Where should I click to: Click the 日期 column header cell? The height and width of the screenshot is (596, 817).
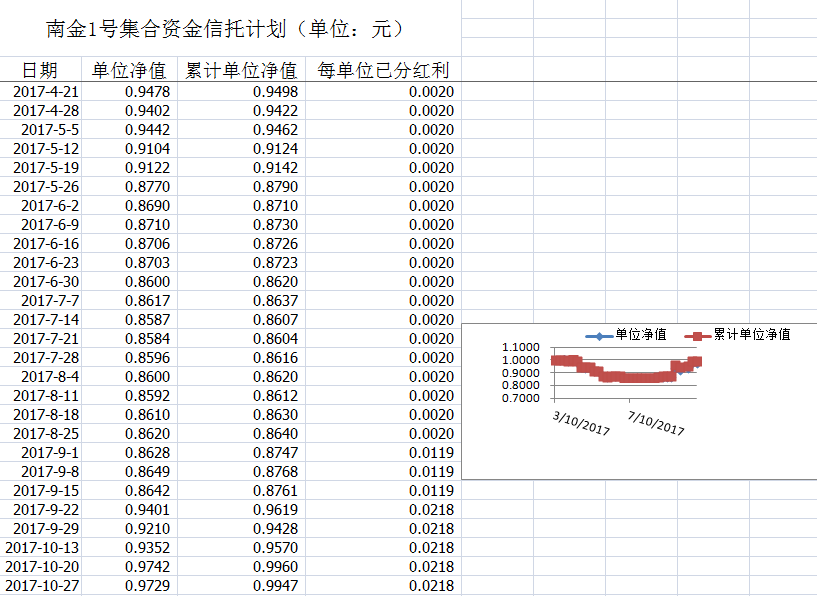pos(40,70)
